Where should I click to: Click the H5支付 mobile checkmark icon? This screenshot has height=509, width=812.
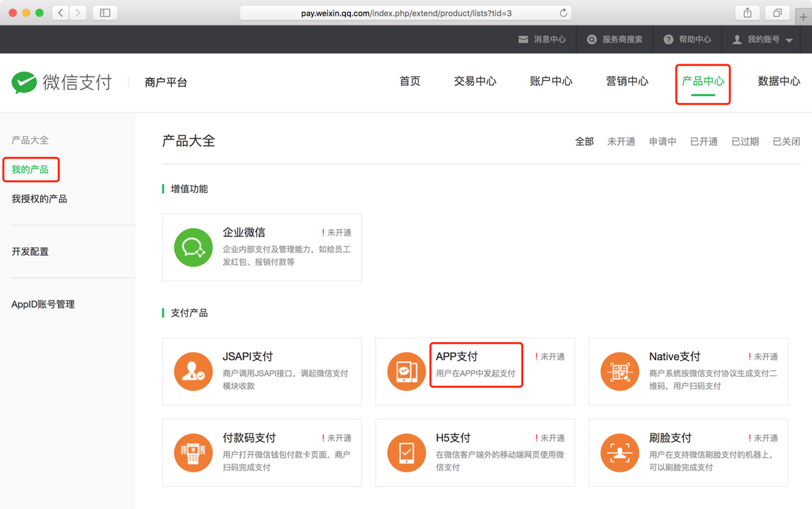(406, 452)
